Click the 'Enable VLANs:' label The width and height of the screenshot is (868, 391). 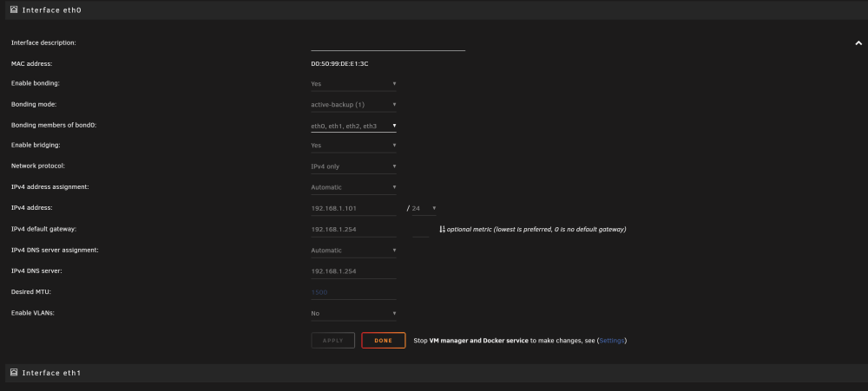pyautogui.click(x=33, y=313)
